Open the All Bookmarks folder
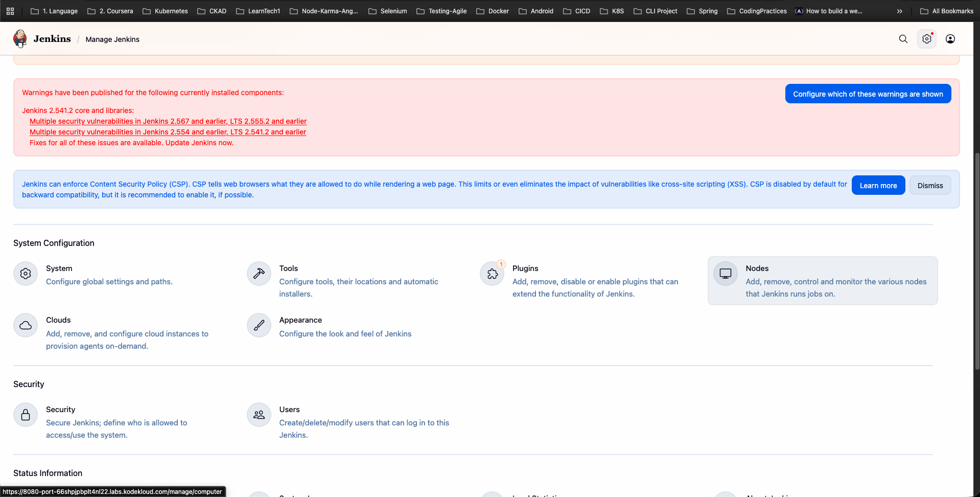Screen dimensions: 980x497 (x=947, y=11)
